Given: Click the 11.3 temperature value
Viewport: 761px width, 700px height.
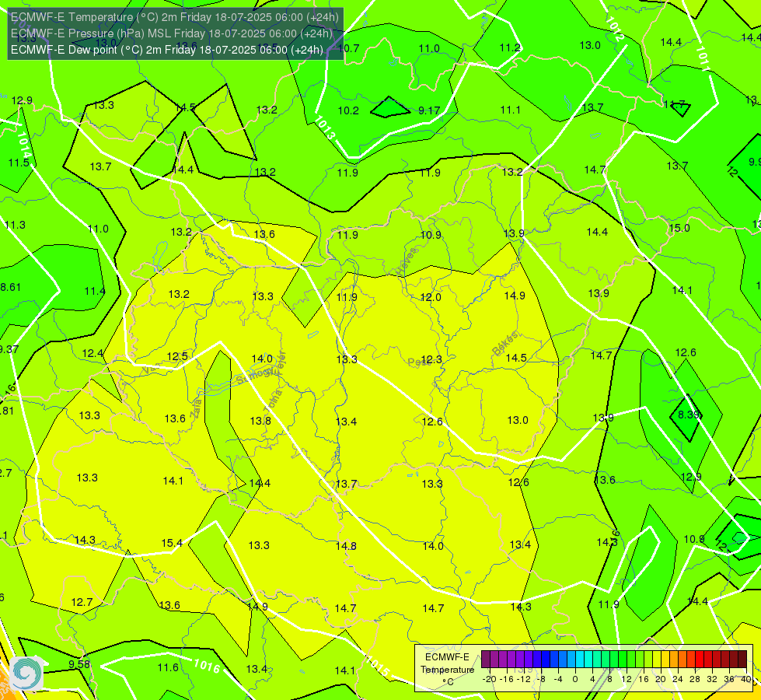Looking at the screenshot, I should point(15,225).
